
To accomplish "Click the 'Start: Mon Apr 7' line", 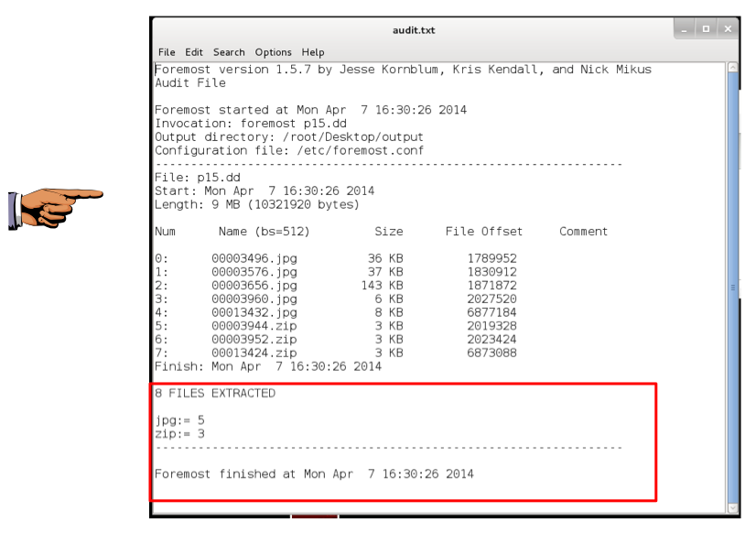I will 265,191.
